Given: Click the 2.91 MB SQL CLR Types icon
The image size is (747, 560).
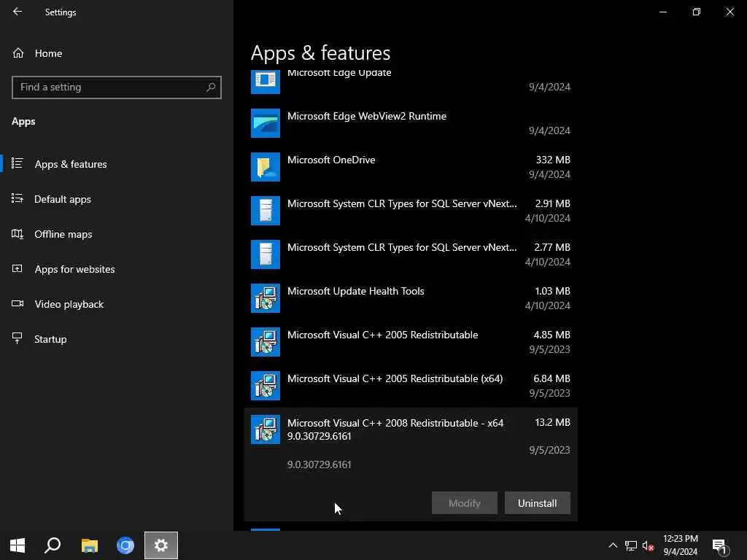Looking at the screenshot, I should tap(266, 211).
